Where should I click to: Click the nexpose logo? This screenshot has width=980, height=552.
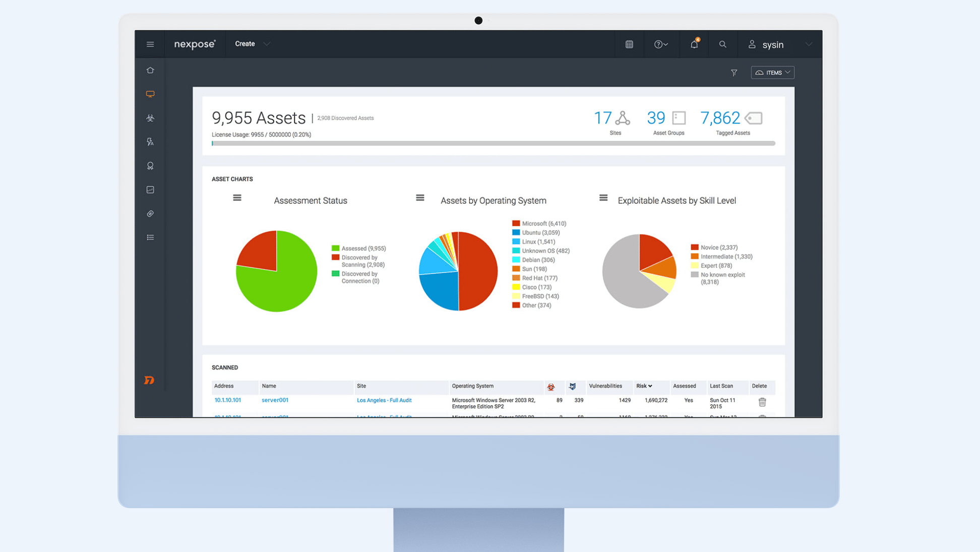tap(195, 44)
